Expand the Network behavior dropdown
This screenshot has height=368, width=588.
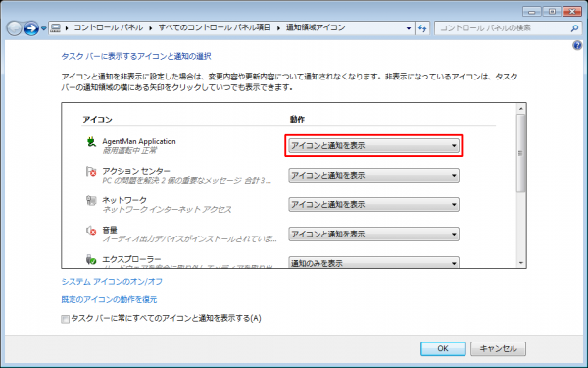point(373,205)
